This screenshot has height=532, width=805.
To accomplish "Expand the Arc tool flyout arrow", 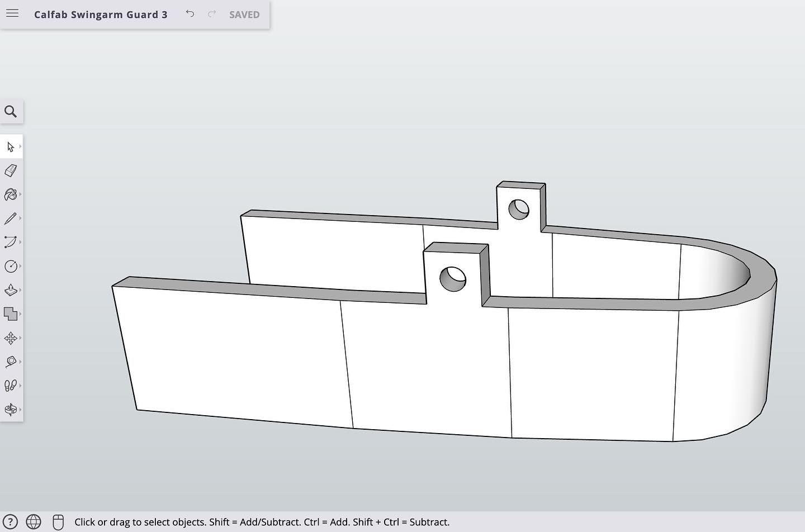I will click(x=20, y=242).
